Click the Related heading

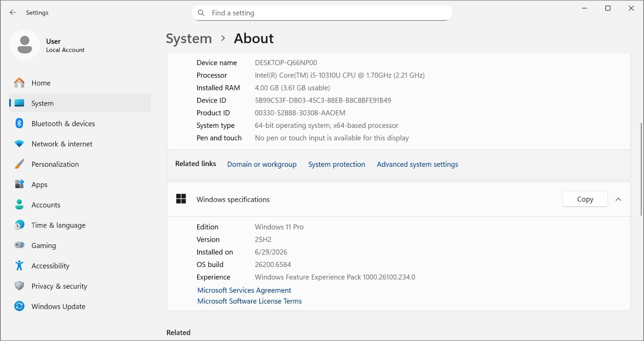tap(178, 333)
